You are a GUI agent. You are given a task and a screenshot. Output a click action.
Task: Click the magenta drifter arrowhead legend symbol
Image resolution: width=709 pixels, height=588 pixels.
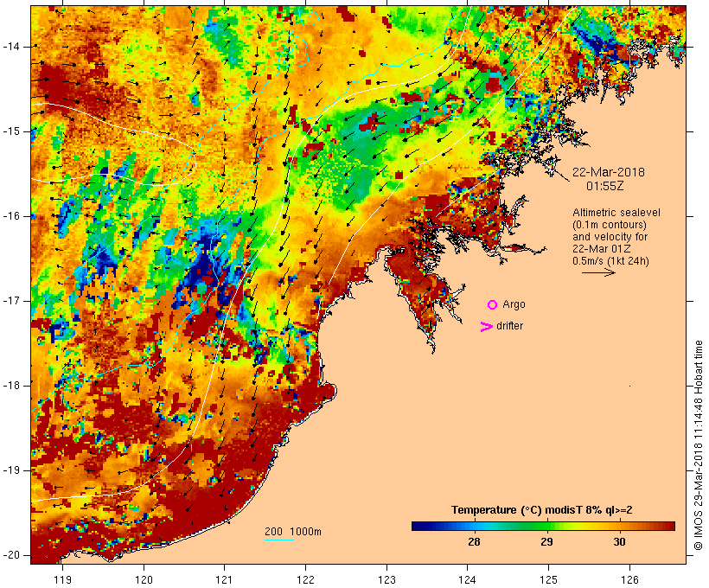[486, 327]
